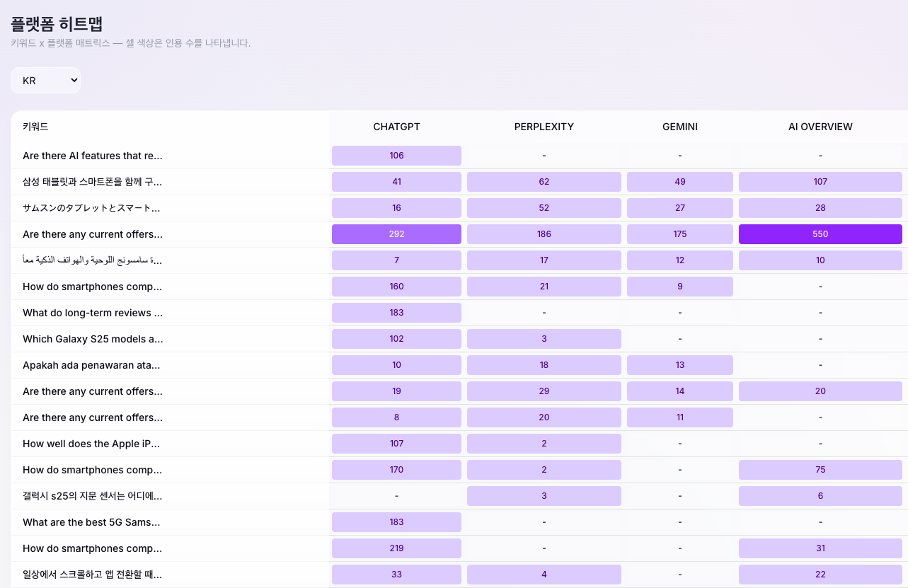Click 'What do long-term reviews' keyword

pyautogui.click(x=92, y=313)
